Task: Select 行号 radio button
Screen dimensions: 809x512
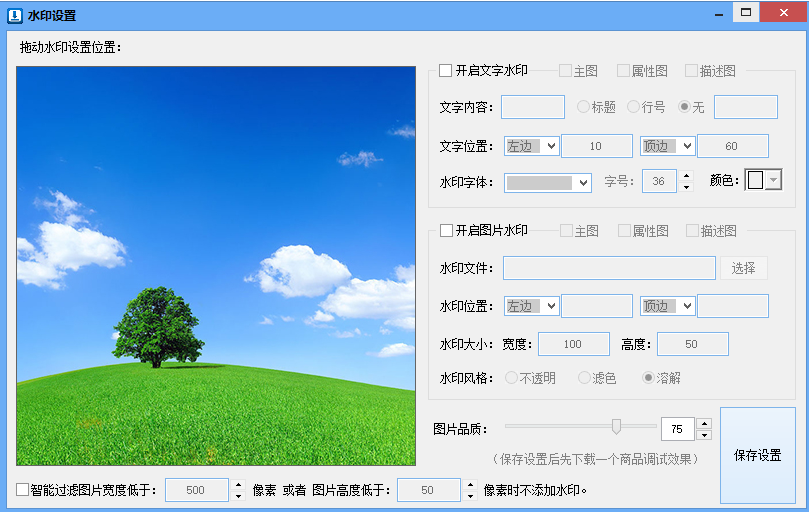Action: 633,107
